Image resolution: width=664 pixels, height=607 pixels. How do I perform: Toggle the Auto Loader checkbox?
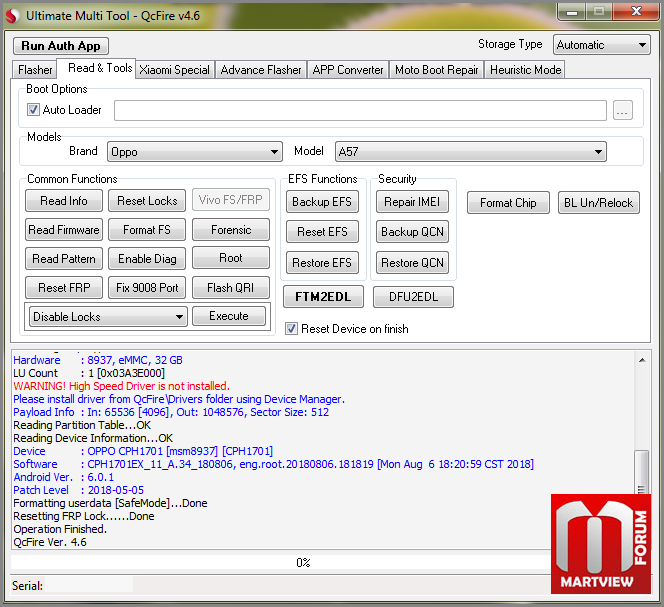[x=33, y=110]
